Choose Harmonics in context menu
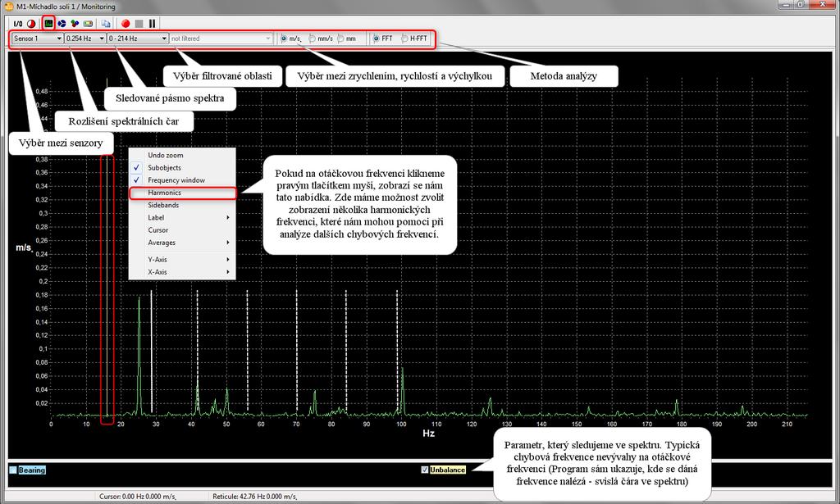Image resolution: width=840 pixels, height=504 pixels. pos(182,193)
